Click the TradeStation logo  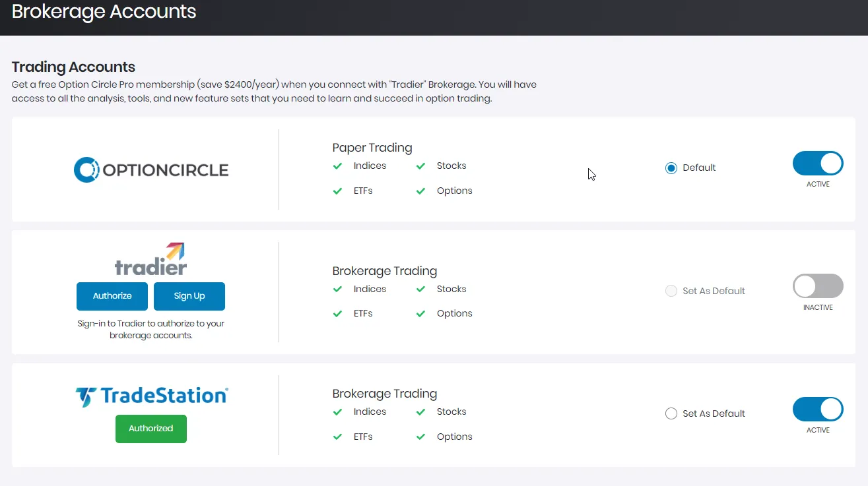[x=151, y=396]
